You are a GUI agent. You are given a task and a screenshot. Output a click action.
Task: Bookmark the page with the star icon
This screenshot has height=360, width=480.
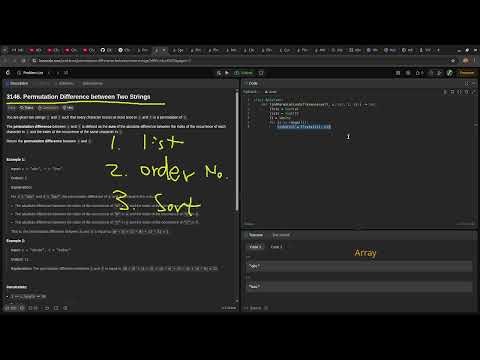[x=453, y=61]
